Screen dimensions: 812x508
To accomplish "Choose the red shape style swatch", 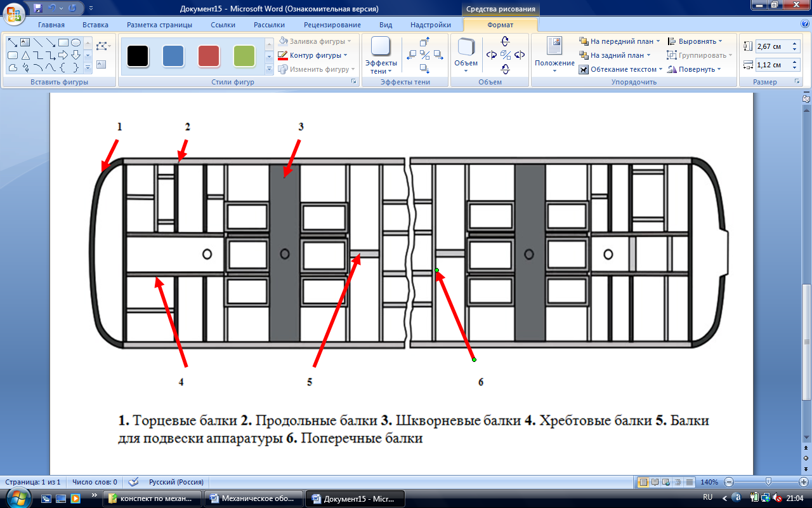I will tap(209, 56).
